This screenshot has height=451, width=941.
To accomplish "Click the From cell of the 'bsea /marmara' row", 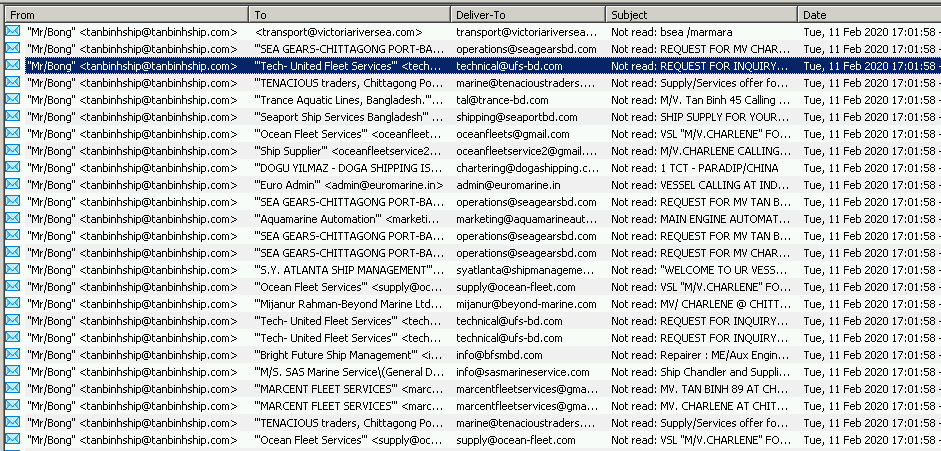I will coord(132,32).
